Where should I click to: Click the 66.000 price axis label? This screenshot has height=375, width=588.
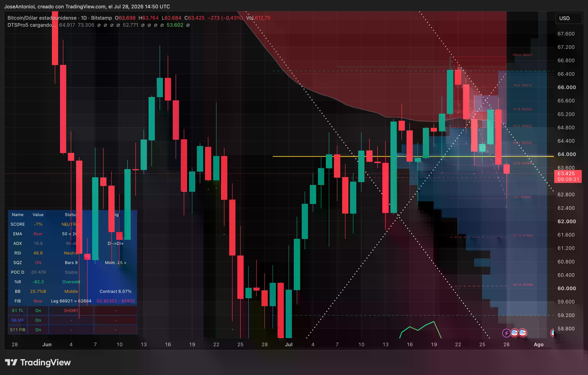[567, 87]
